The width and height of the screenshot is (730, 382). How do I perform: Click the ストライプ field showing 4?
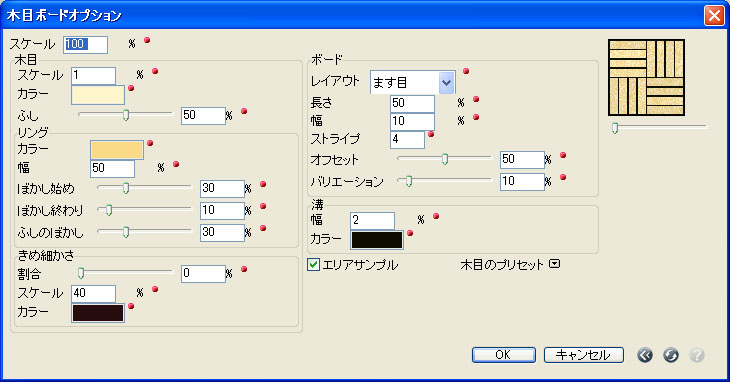pyautogui.click(x=407, y=140)
